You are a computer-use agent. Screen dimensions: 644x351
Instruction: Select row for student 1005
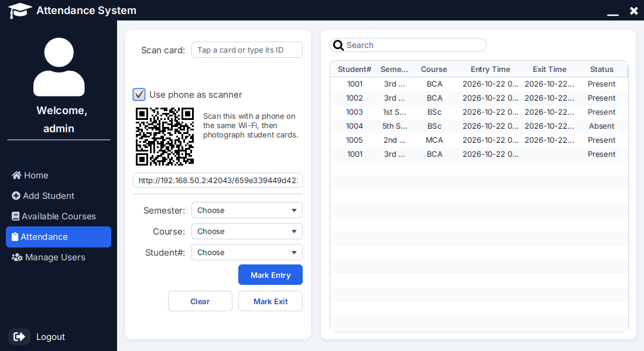pos(479,140)
